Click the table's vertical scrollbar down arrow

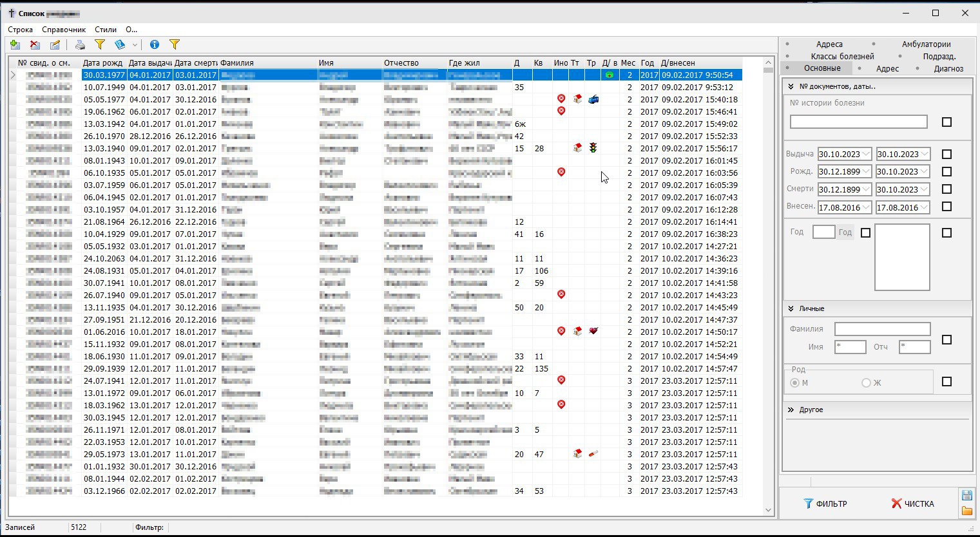tap(768, 511)
